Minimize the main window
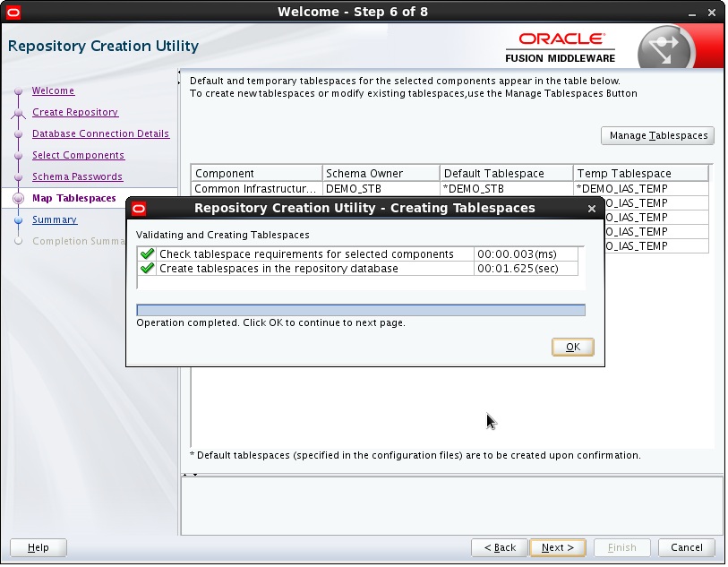Screen dimensions: 728x567 coord(693,13)
